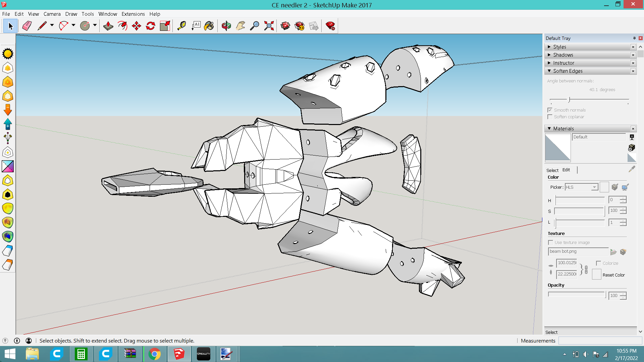This screenshot has width=644, height=362.
Task: Activate the Tape Measure tool
Action: pyautogui.click(x=181, y=26)
